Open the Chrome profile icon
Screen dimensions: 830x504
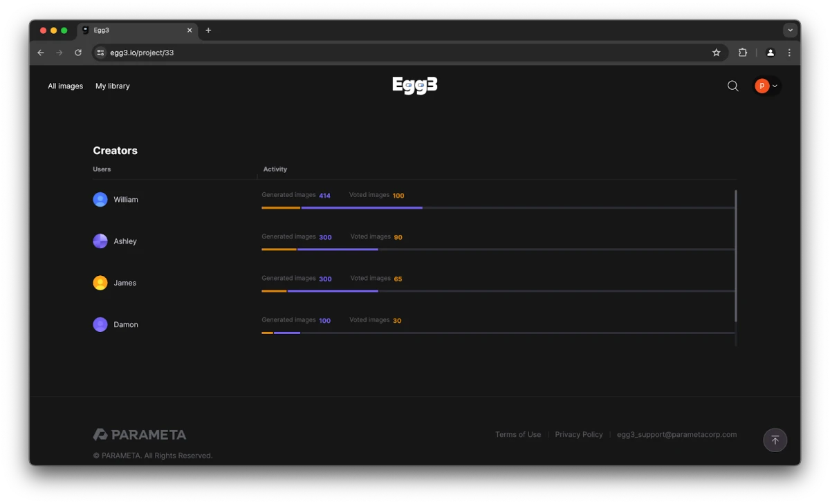[x=771, y=53]
